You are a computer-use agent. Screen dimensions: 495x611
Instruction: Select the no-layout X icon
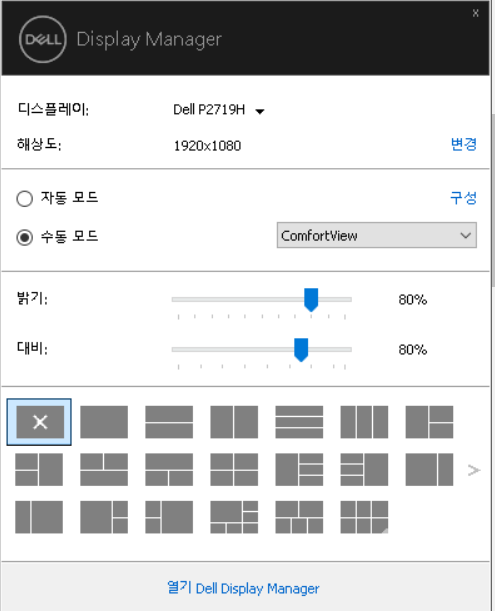click(x=39, y=422)
